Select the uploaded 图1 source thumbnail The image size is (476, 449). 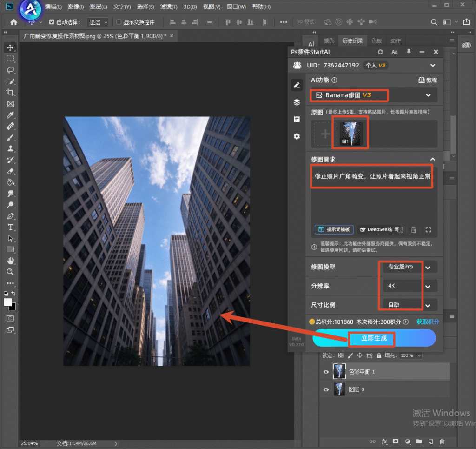[350, 134]
